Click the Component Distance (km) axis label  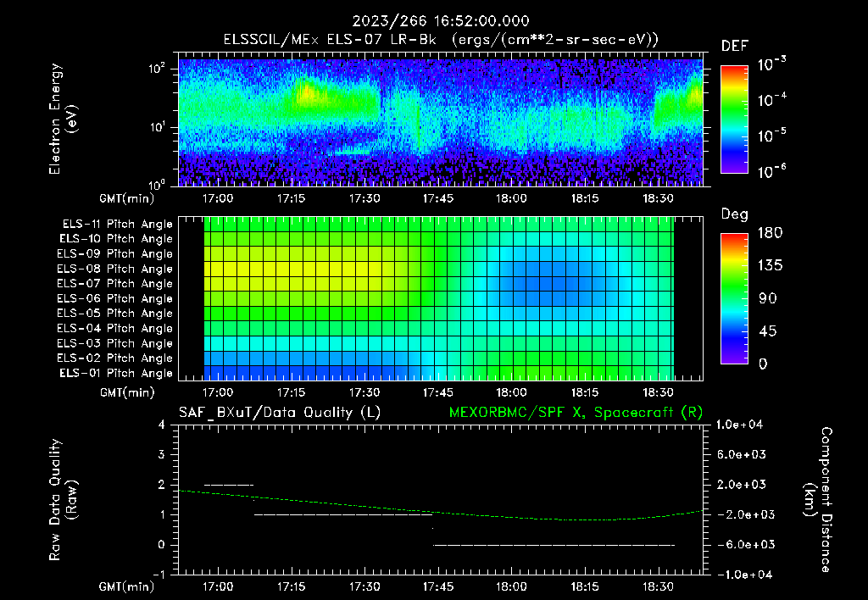[818, 499]
